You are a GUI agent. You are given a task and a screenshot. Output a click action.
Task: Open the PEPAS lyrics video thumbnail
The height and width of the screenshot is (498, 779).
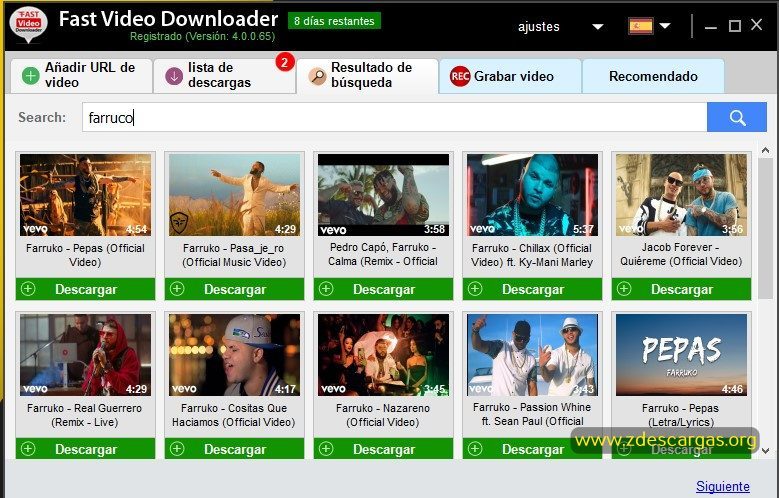pos(682,355)
